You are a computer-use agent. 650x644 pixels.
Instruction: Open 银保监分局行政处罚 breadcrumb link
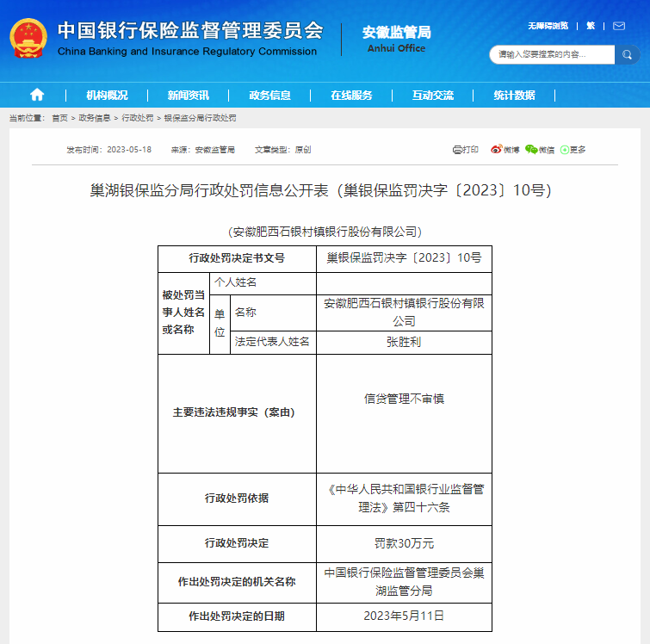[x=201, y=118]
